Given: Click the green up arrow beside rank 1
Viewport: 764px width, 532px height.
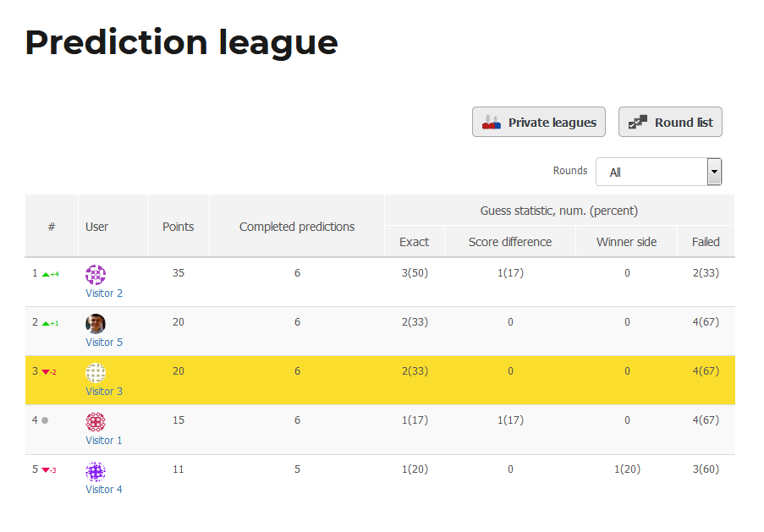Looking at the screenshot, I should coord(46,274).
